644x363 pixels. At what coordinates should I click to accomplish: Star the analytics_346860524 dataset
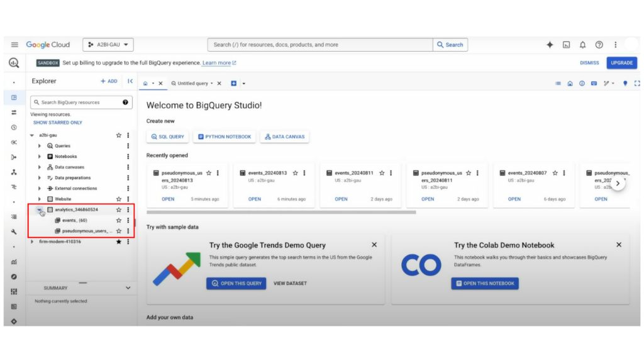point(119,210)
